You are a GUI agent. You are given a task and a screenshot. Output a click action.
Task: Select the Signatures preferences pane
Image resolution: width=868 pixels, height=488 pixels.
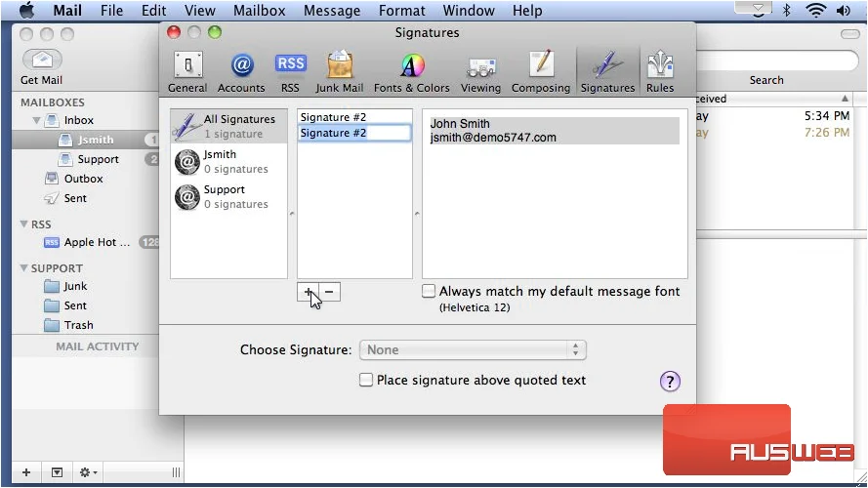tap(607, 72)
